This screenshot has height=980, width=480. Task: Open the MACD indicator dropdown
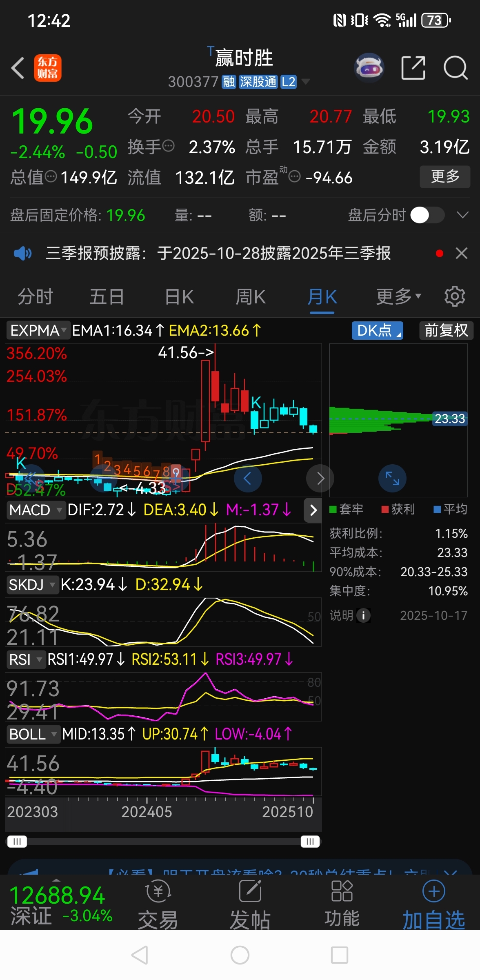coord(36,510)
